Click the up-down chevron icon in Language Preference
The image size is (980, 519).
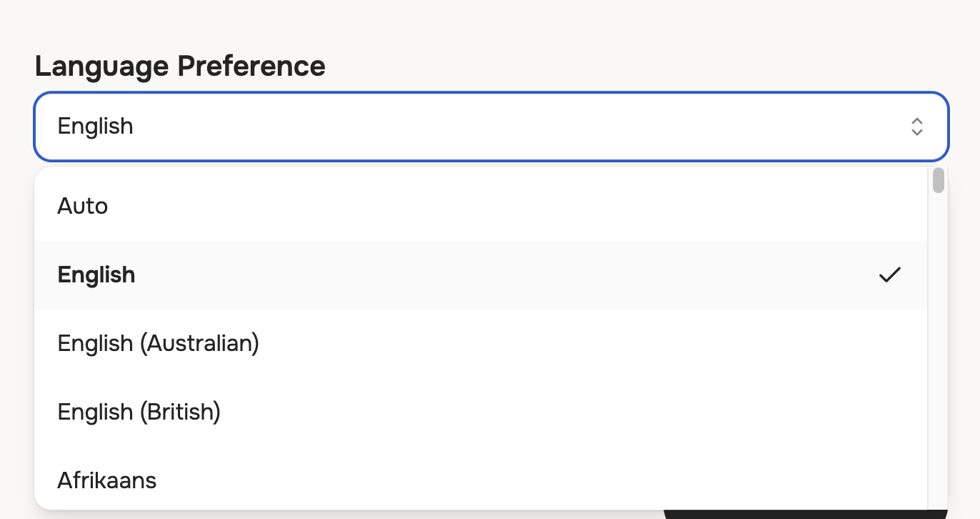(x=916, y=127)
